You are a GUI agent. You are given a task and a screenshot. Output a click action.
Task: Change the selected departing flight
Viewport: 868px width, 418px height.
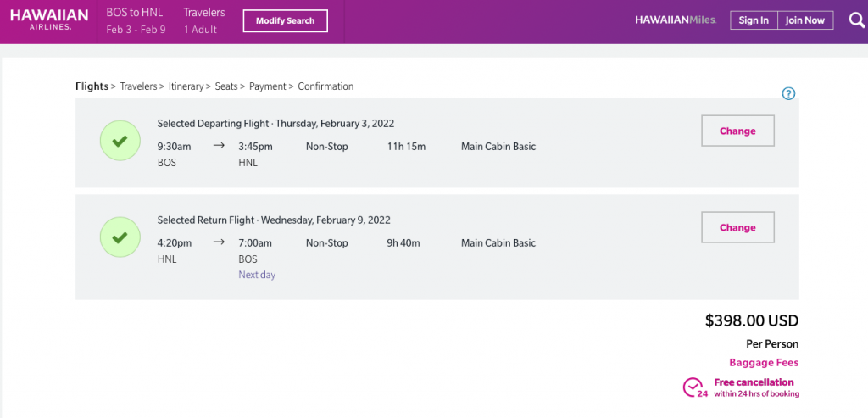coord(737,131)
